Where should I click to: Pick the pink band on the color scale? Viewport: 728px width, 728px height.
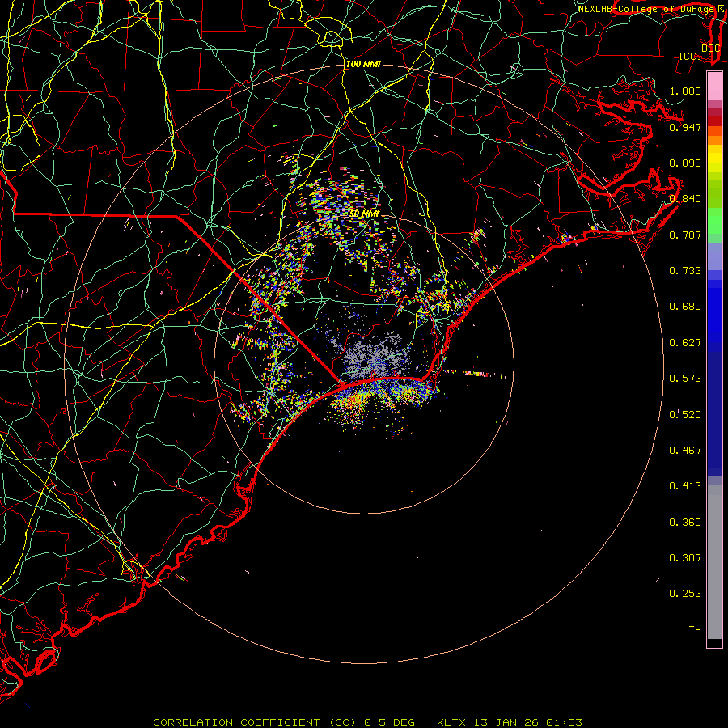pyautogui.click(x=714, y=87)
